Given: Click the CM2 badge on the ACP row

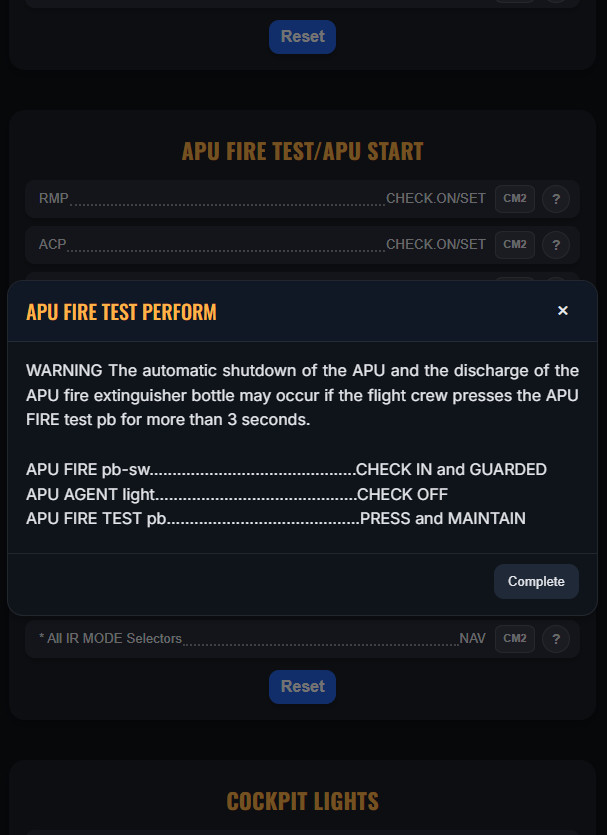Looking at the screenshot, I should 514,245.
